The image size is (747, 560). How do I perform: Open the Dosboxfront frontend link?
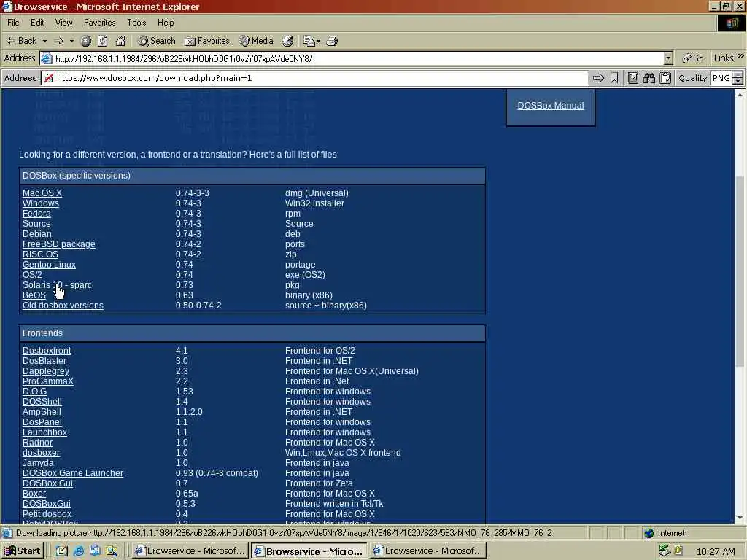pyautogui.click(x=47, y=351)
